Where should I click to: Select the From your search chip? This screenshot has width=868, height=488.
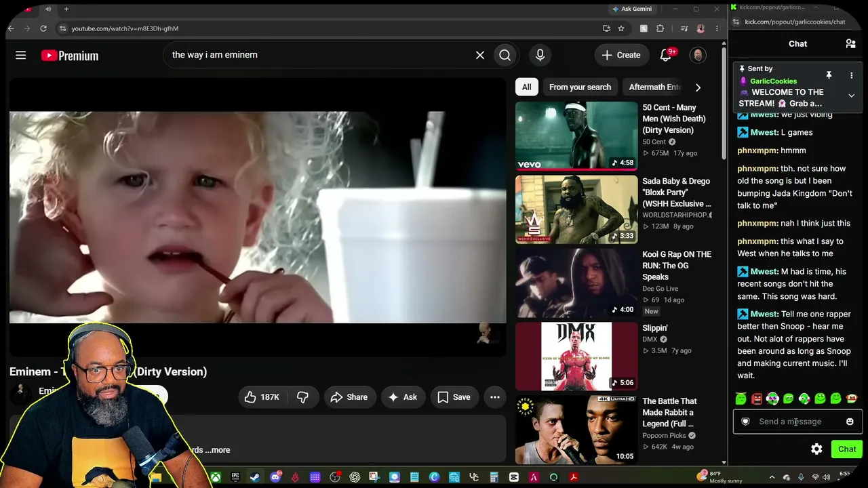click(580, 87)
